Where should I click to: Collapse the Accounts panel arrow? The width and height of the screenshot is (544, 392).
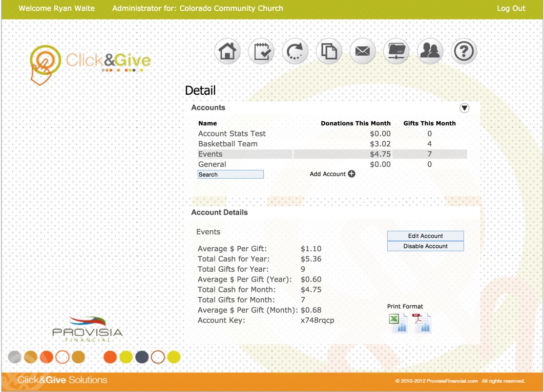pos(464,108)
